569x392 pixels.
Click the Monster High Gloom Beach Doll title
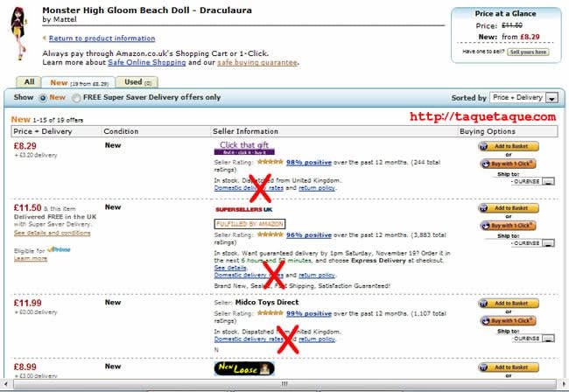click(147, 10)
